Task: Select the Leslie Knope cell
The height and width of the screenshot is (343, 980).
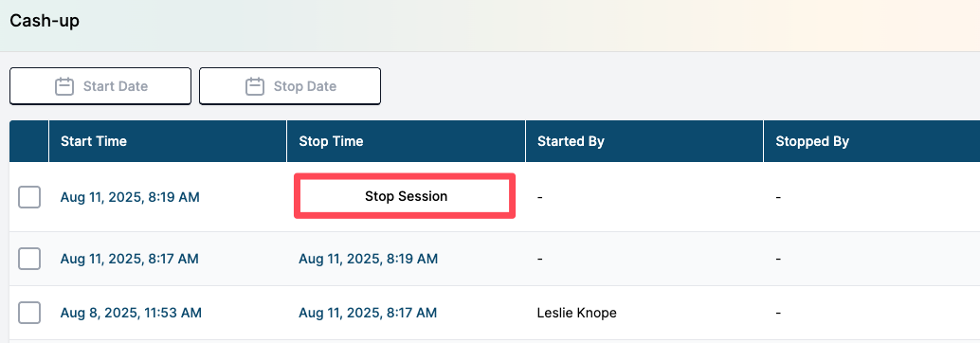Action: coord(577,313)
